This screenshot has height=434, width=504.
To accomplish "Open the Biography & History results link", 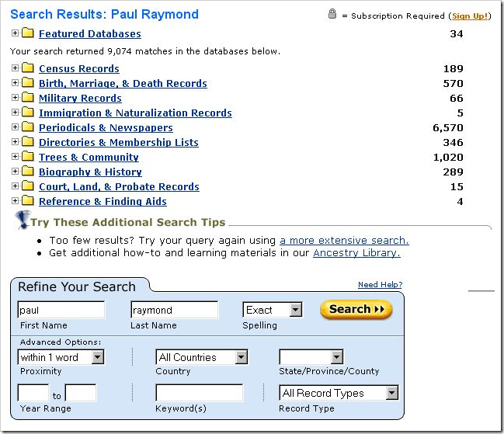I will coord(90,172).
